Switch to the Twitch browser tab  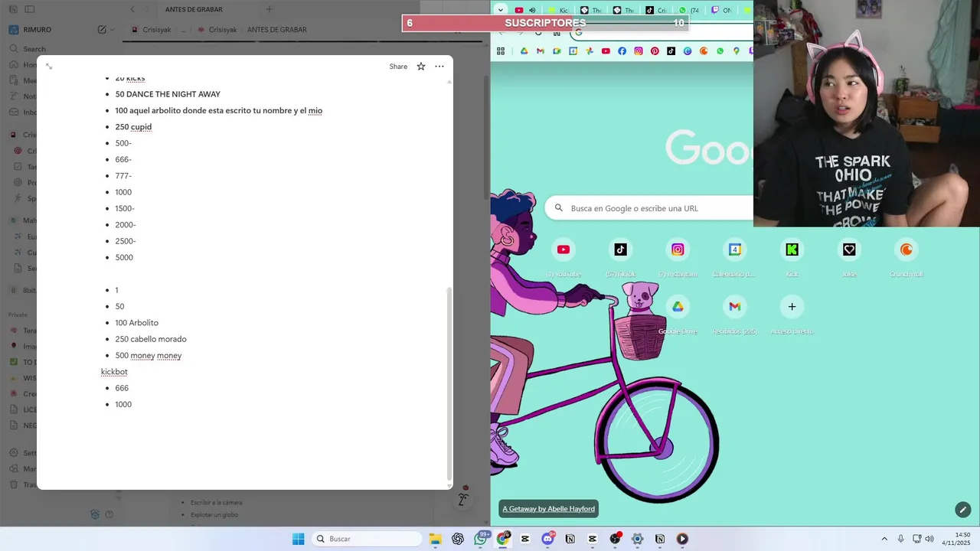(721, 10)
